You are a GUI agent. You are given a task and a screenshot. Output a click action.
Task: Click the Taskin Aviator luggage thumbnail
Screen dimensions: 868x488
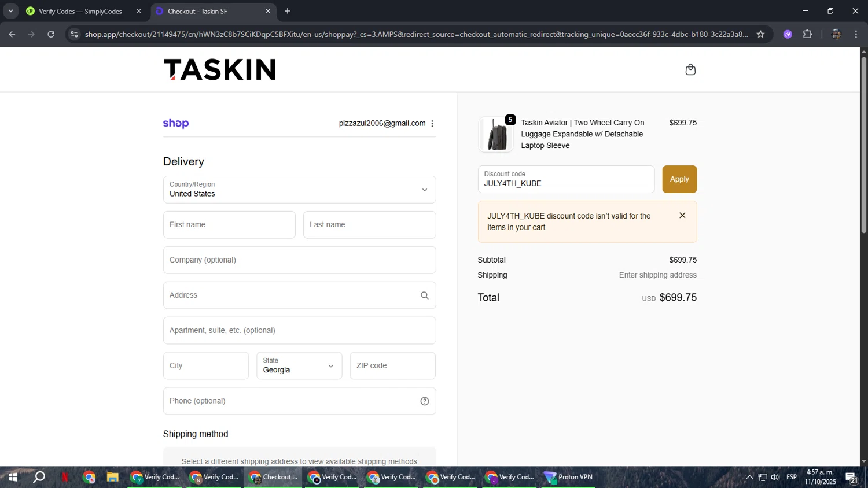[495, 134]
